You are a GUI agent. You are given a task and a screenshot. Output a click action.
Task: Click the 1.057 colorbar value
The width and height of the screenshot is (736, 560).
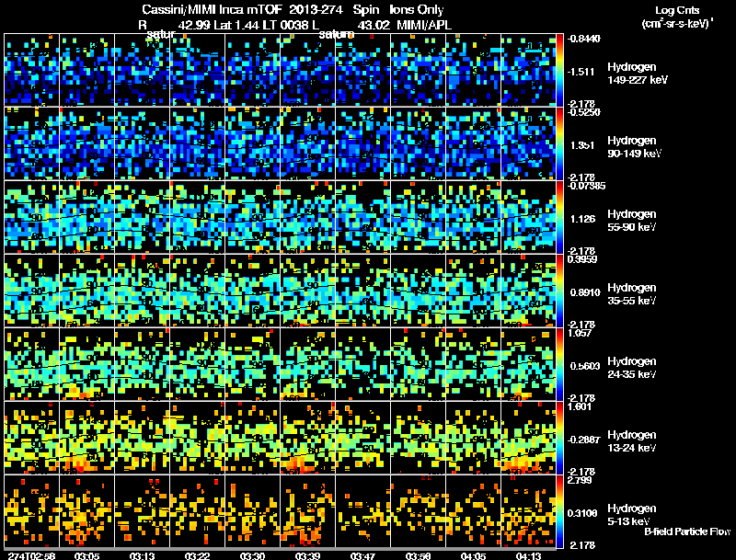580,333
